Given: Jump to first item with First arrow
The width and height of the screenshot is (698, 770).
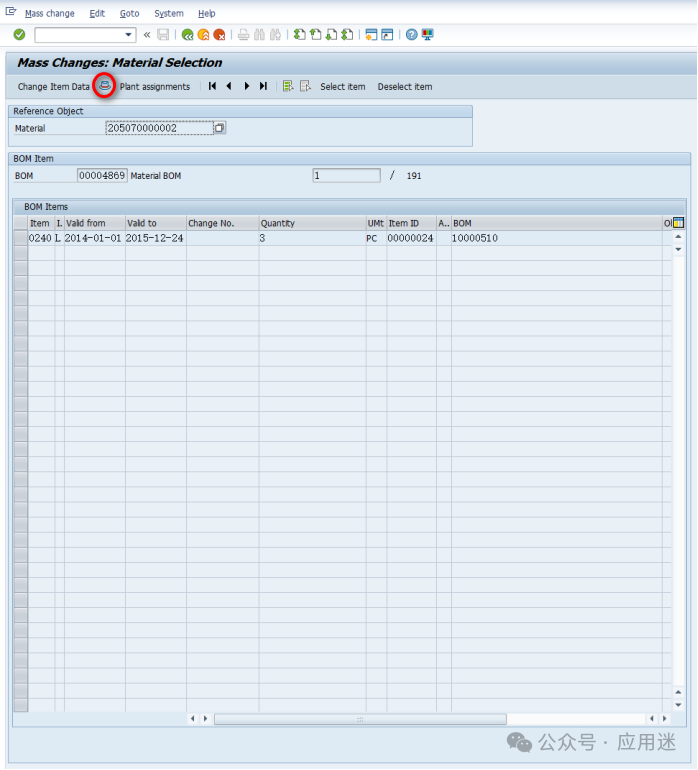Looking at the screenshot, I should click(x=212, y=87).
